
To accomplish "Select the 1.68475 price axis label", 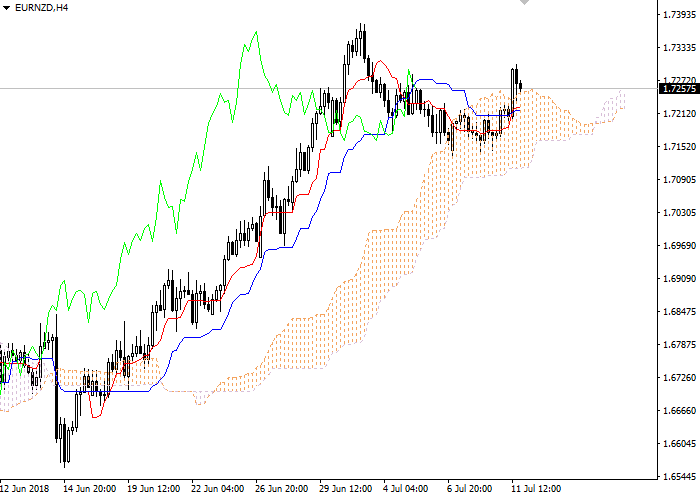I will click(x=679, y=311).
